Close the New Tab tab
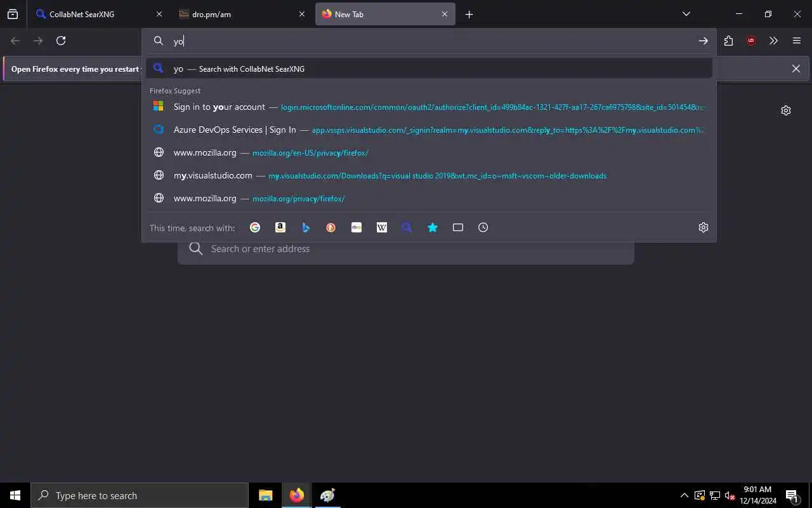812x508 pixels. coord(445,14)
